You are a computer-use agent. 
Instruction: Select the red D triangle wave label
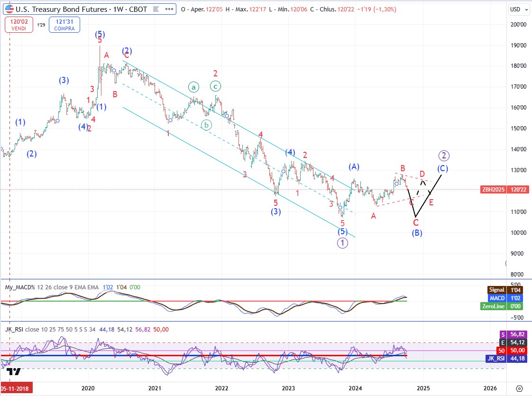coord(422,174)
